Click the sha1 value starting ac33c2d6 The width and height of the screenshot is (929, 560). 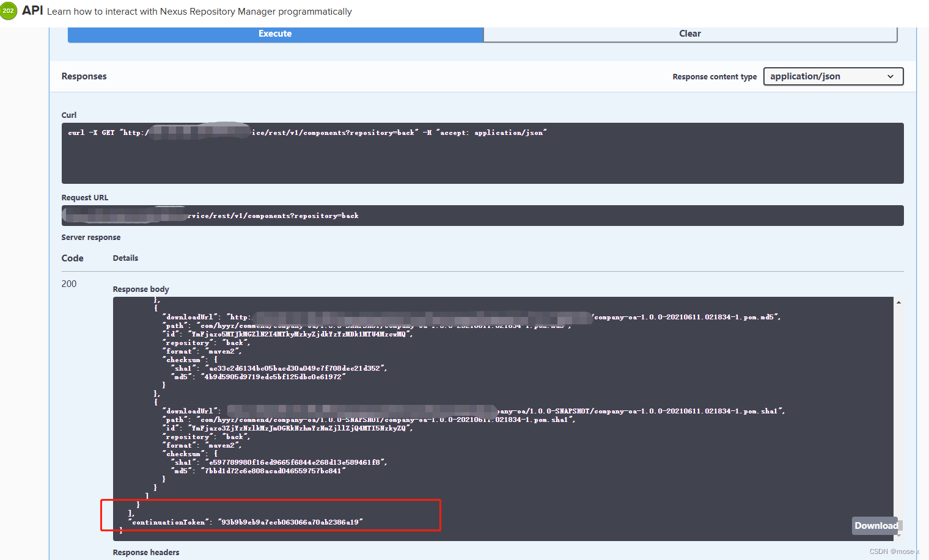coord(296,368)
